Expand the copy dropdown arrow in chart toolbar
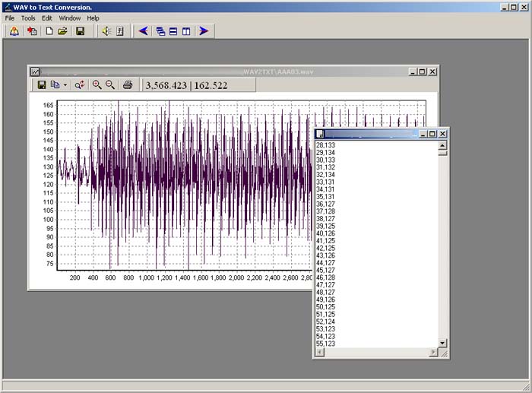The width and height of the screenshot is (532, 393). point(65,85)
